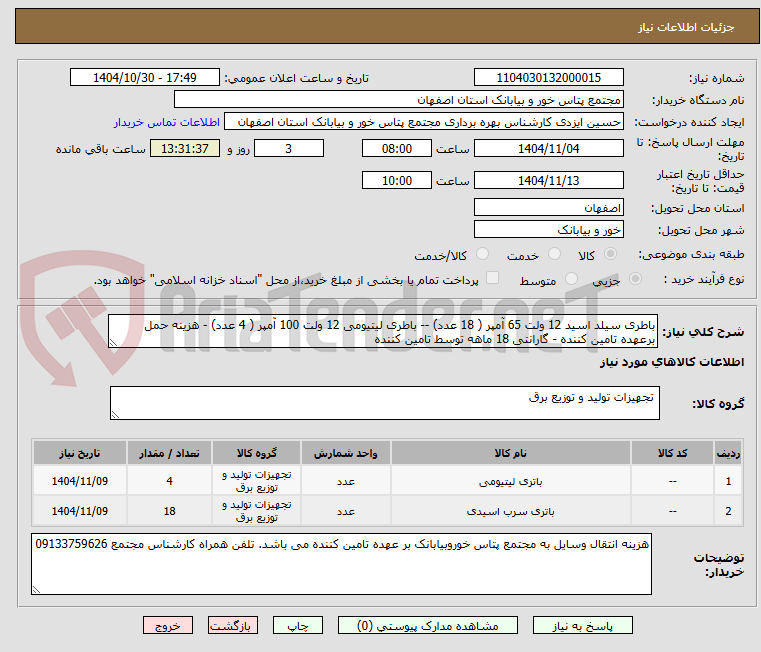Click the delivery province اصفهان field
Image resolution: width=761 pixels, height=652 pixels.
tap(548, 208)
